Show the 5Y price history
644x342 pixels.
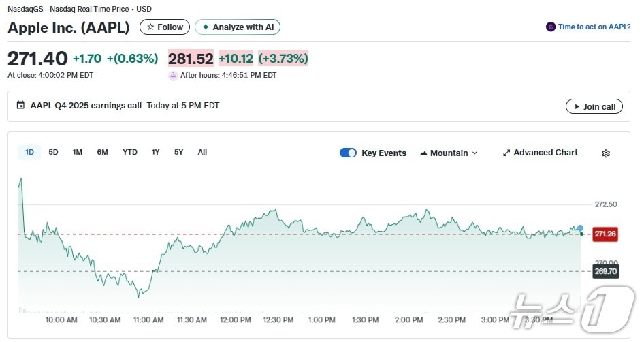pyautogui.click(x=178, y=152)
